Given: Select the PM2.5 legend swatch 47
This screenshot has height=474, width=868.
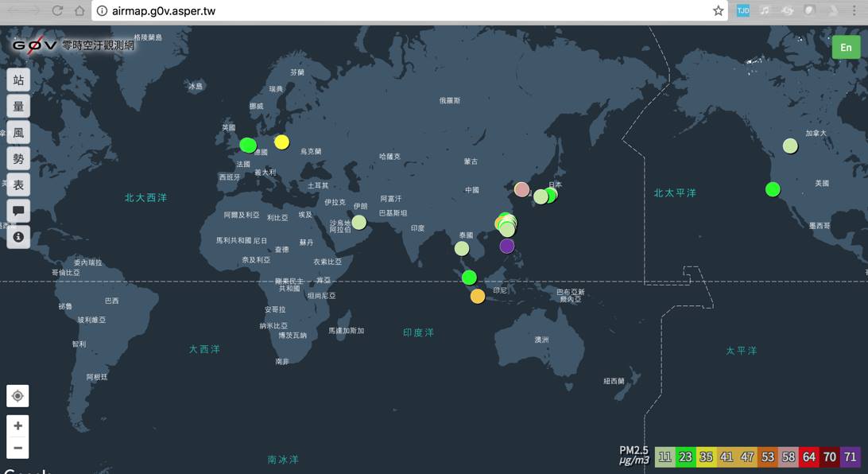Looking at the screenshot, I should pos(746,457).
